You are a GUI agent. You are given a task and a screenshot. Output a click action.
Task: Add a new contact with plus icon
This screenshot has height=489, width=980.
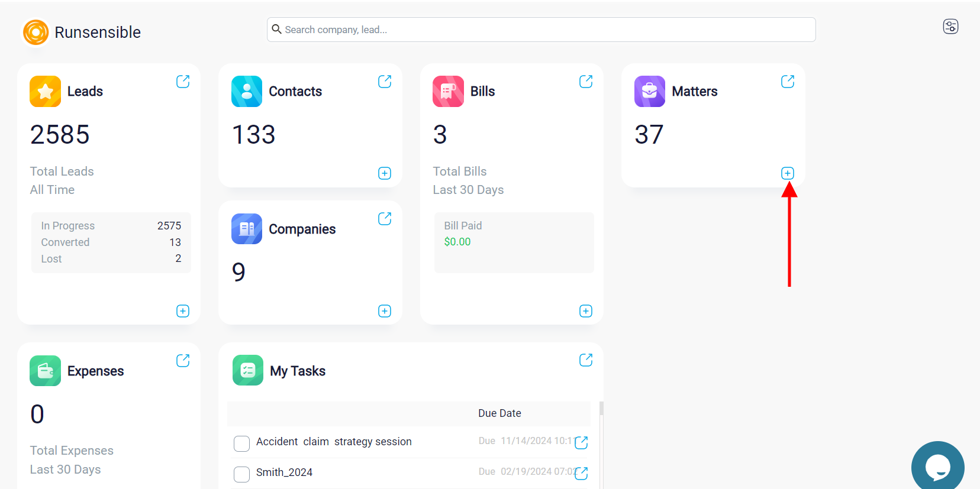point(385,173)
